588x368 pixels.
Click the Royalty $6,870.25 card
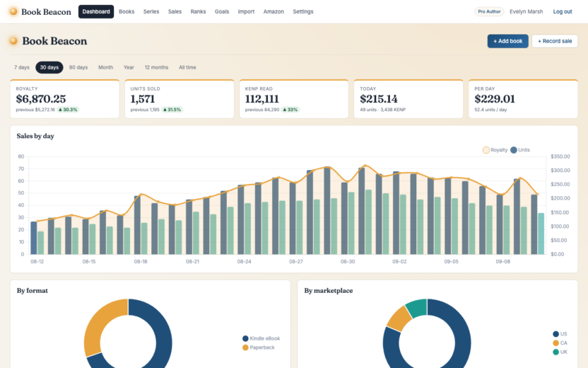pos(64,99)
